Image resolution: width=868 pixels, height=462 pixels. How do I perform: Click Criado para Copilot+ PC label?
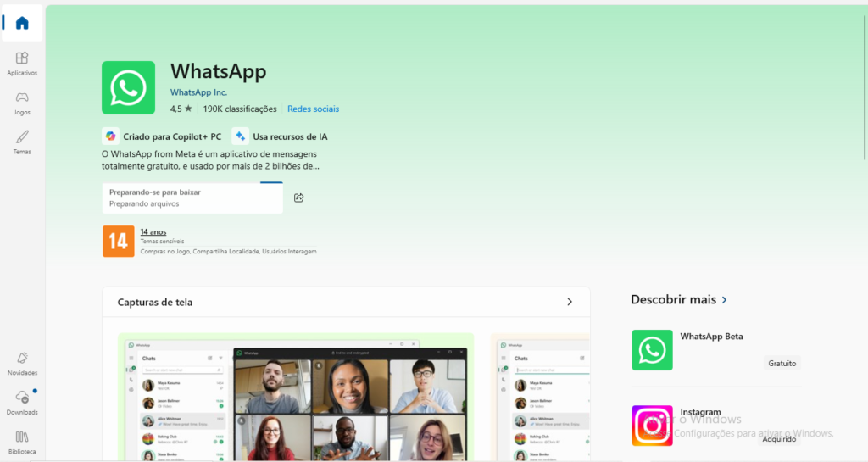pyautogui.click(x=172, y=136)
